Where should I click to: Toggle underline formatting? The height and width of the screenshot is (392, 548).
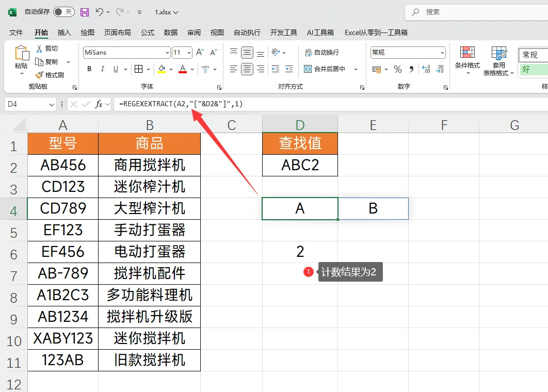(x=116, y=69)
